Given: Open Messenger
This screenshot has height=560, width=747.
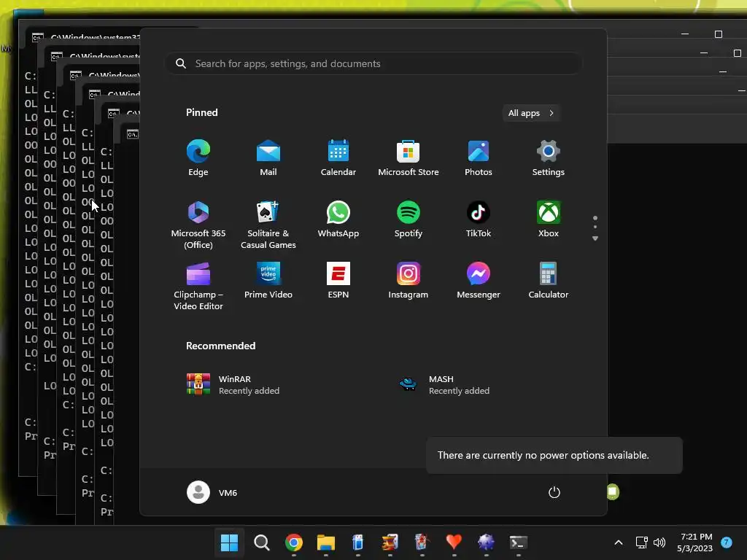Looking at the screenshot, I should tap(479, 281).
